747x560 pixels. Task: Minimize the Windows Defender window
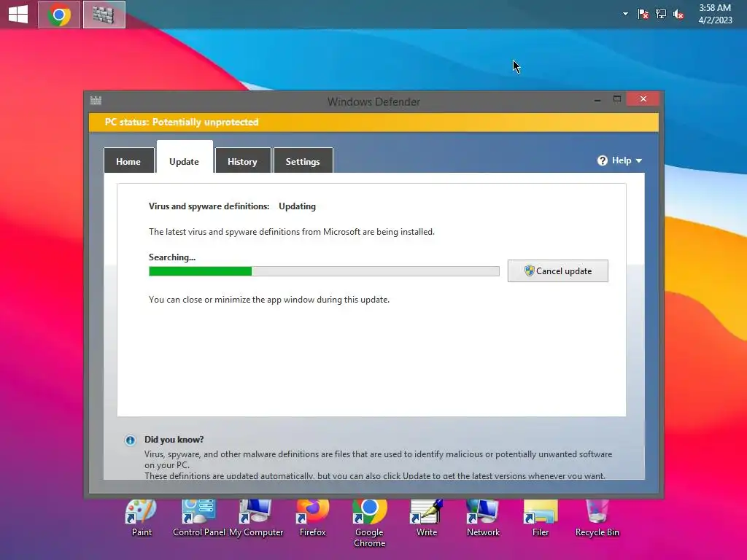[597, 99]
